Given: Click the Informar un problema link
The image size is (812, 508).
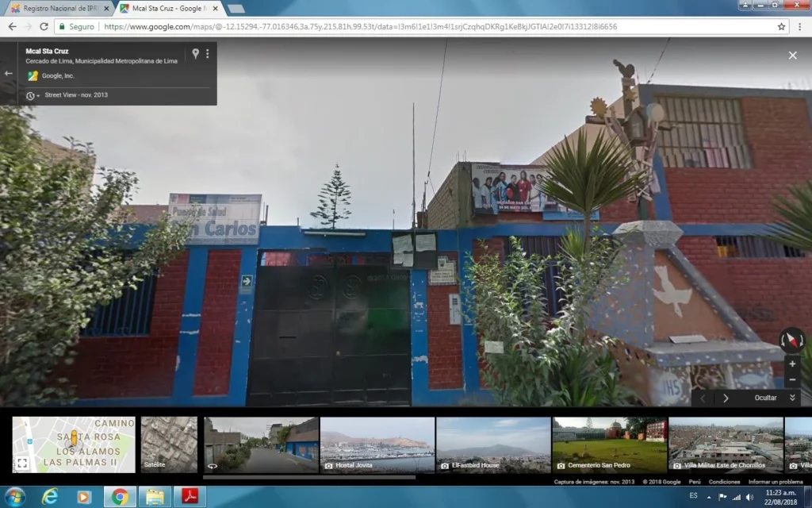Looking at the screenshot, I should 776,482.
